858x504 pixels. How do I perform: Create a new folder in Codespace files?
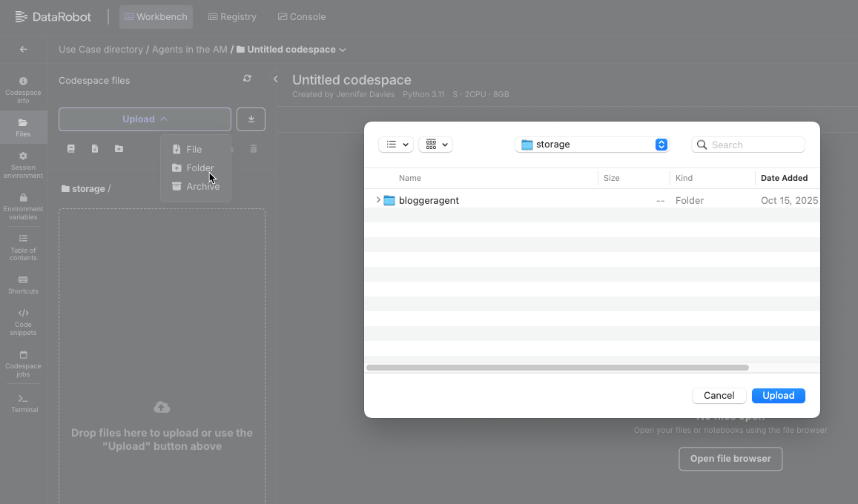[119, 149]
